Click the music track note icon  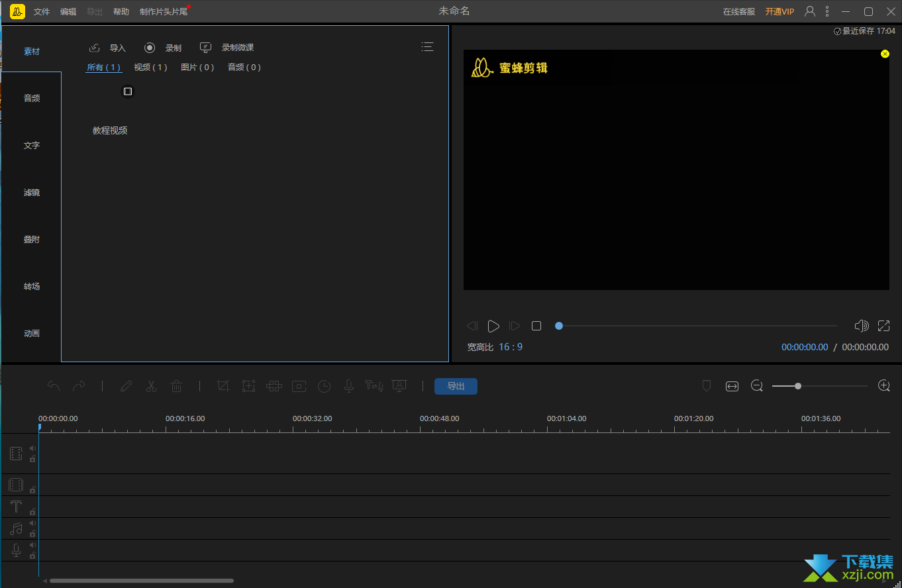[x=16, y=529]
